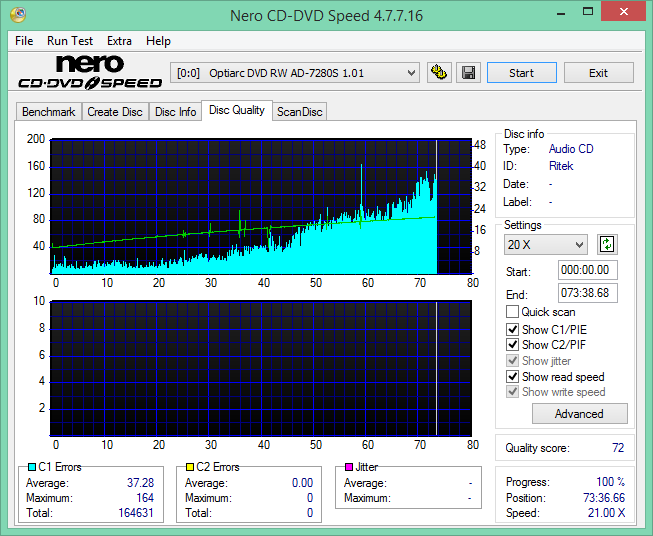Click the C1 maximum value 164
The image size is (653, 536).
coord(145,498)
